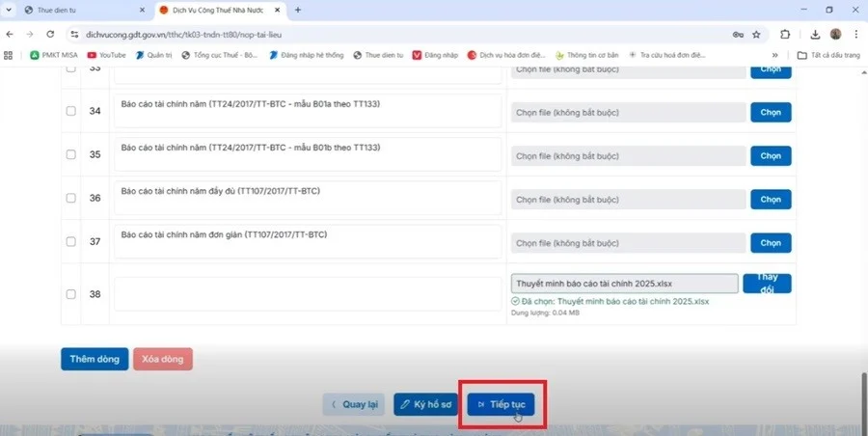This screenshot has width=868, height=436.
Task: Open the Chrome apps grid icon
Action: pyautogui.click(x=11, y=55)
